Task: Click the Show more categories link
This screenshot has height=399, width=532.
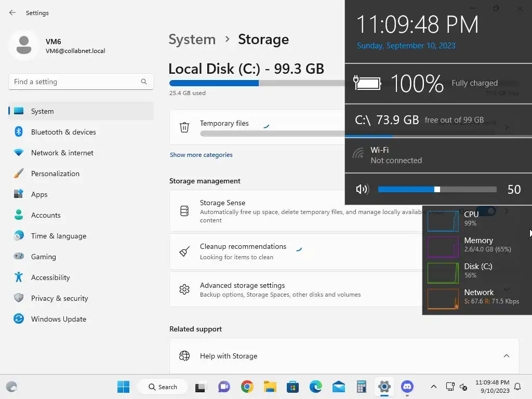Action: tap(201, 155)
